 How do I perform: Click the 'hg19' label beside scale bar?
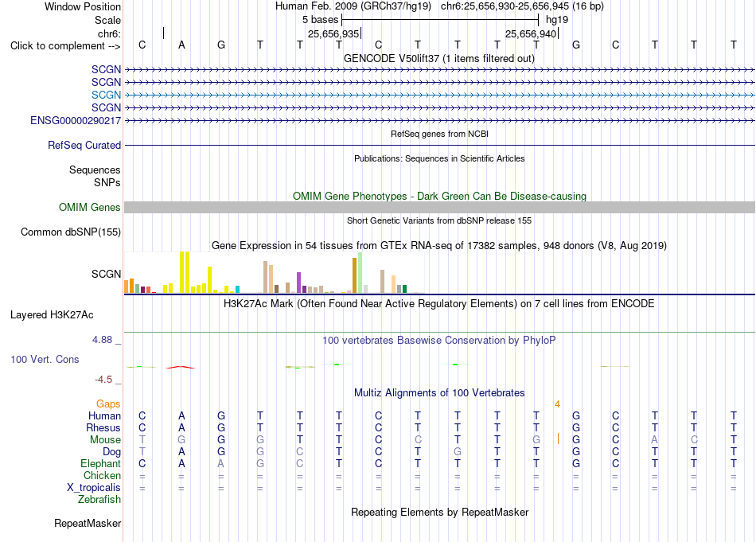click(557, 20)
